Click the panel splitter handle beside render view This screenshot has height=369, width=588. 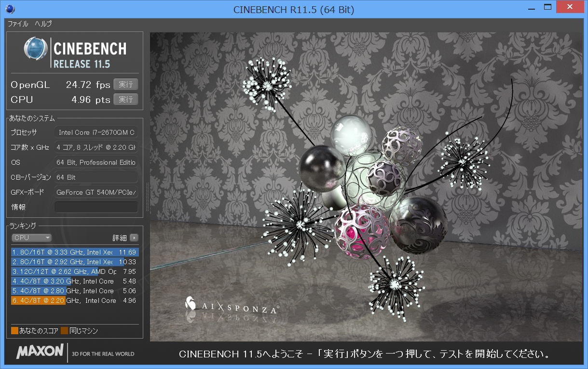tap(147, 196)
